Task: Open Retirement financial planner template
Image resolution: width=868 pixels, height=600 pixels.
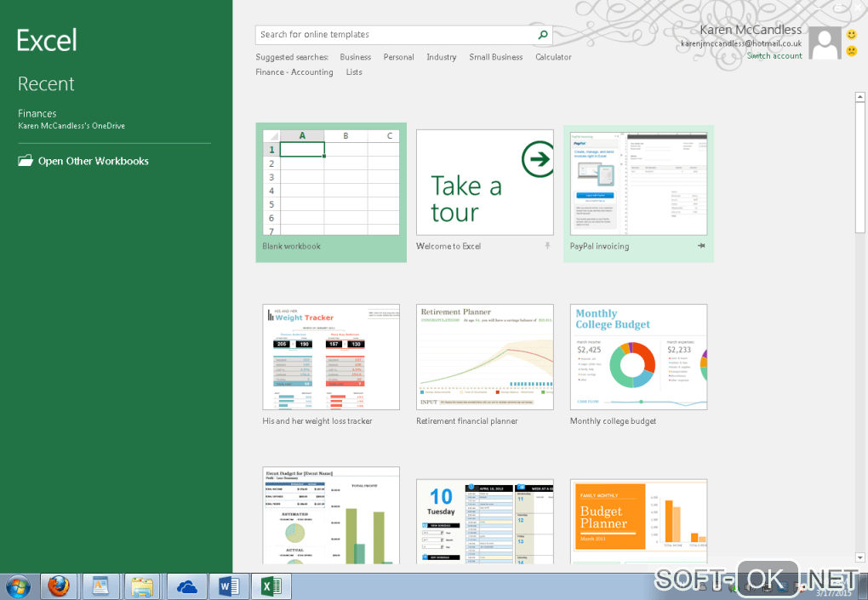Action: (484, 357)
